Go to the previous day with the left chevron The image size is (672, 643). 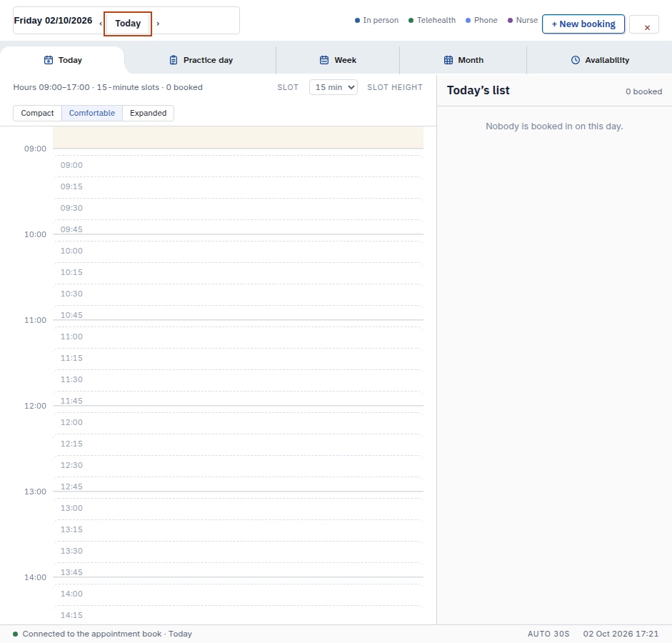click(x=101, y=24)
